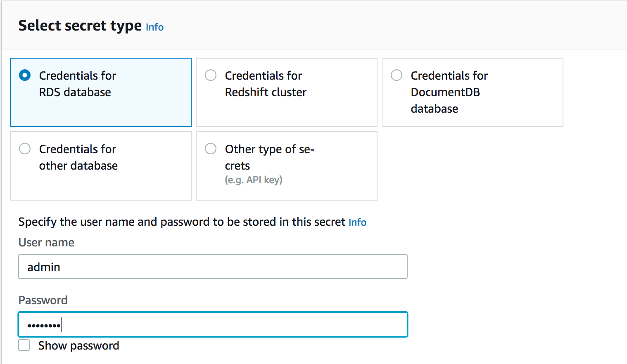This screenshot has width=627, height=364.
Task: Choose the Other type of secrets radio circle
Action: (211, 149)
